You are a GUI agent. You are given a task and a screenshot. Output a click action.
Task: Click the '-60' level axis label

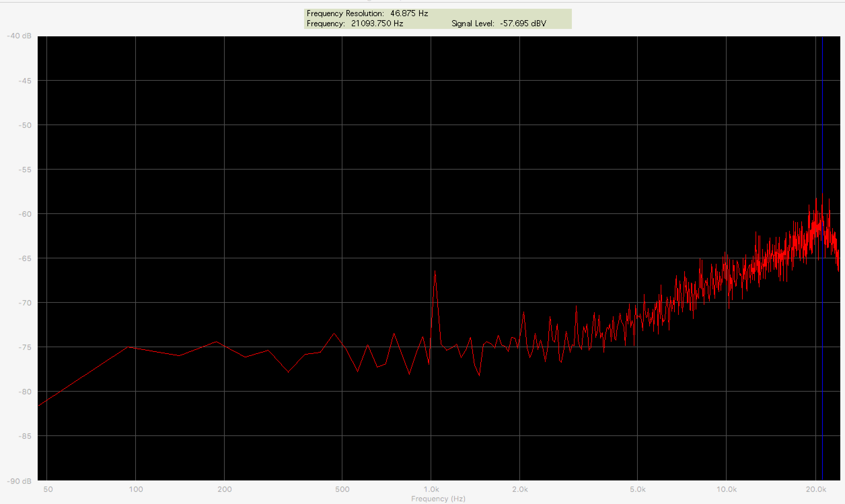[x=25, y=214]
